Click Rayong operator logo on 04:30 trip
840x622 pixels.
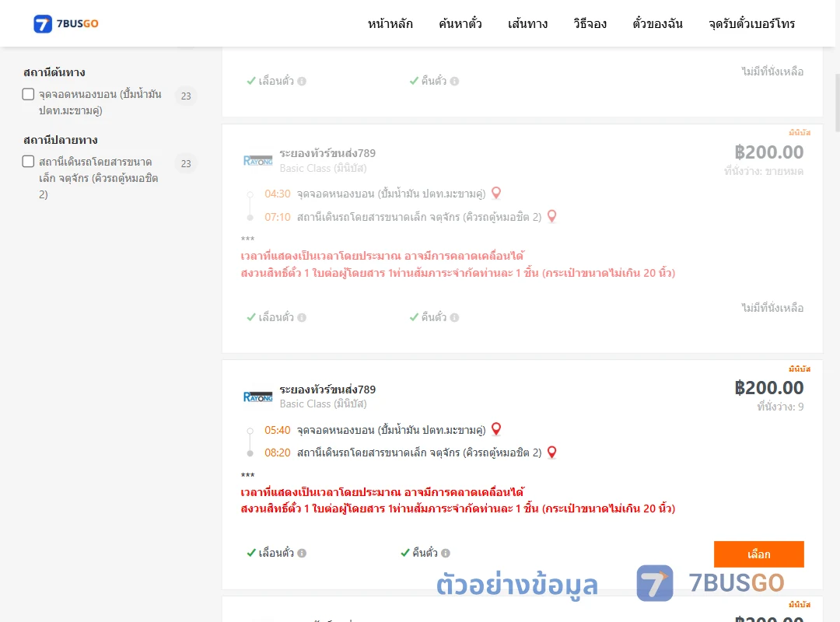(x=257, y=161)
